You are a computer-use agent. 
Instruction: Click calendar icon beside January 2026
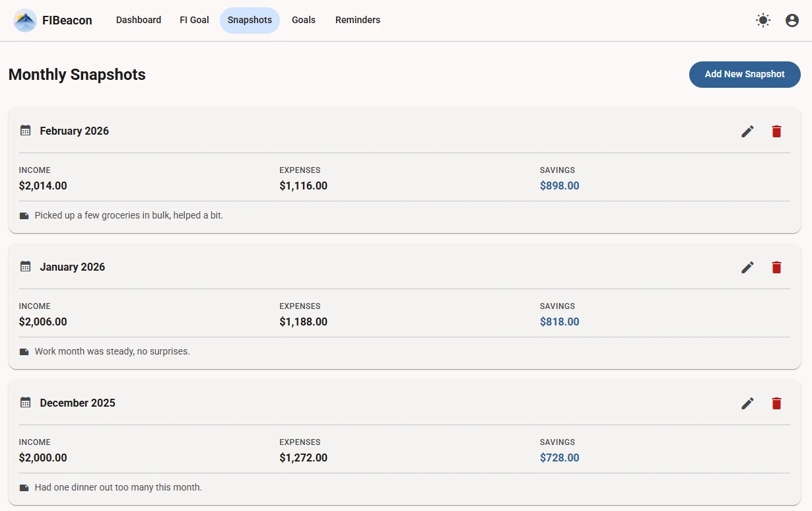(25, 267)
